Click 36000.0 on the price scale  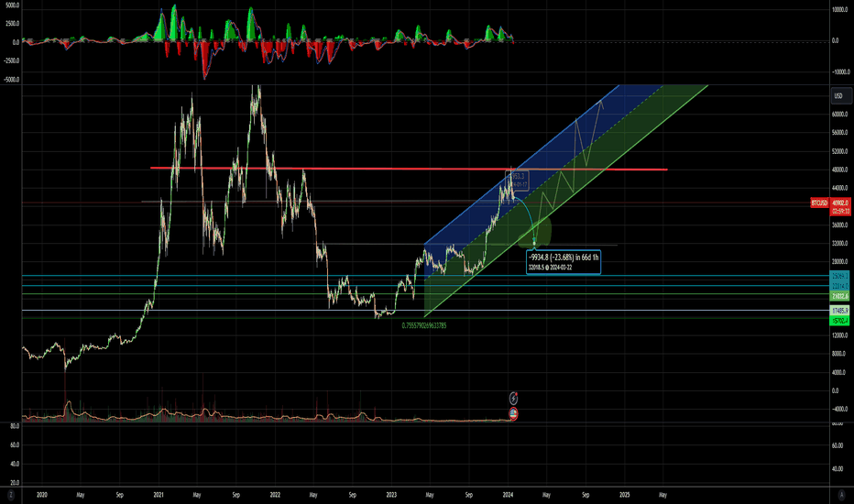point(839,225)
